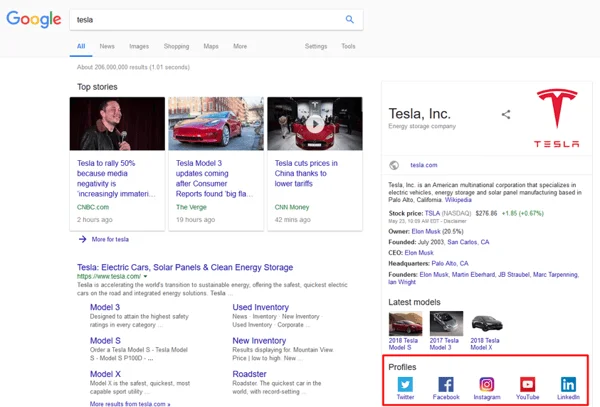This screenshot has width=600, height=407.
Task: Expand the dropdown arrow beside the tesla.com URL
Action: point(145,276)
